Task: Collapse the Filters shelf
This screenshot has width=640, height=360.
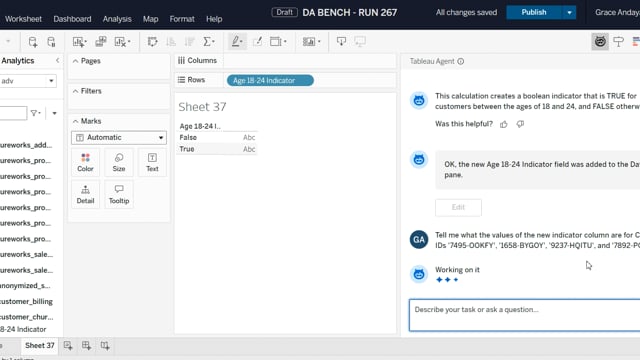Action: click(x=76, y=91)
